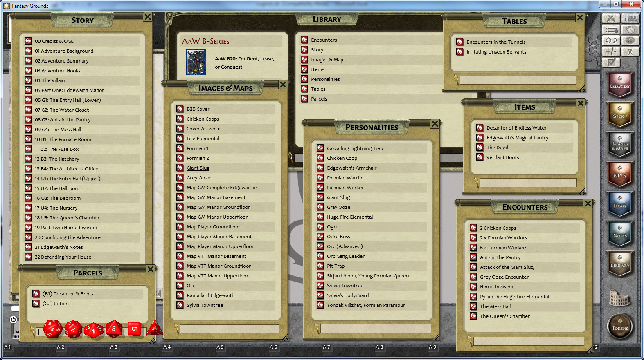This screenshot has width=644, height=360.
Task: Open the Modifiers +/- button
Action: pos(611,51)
